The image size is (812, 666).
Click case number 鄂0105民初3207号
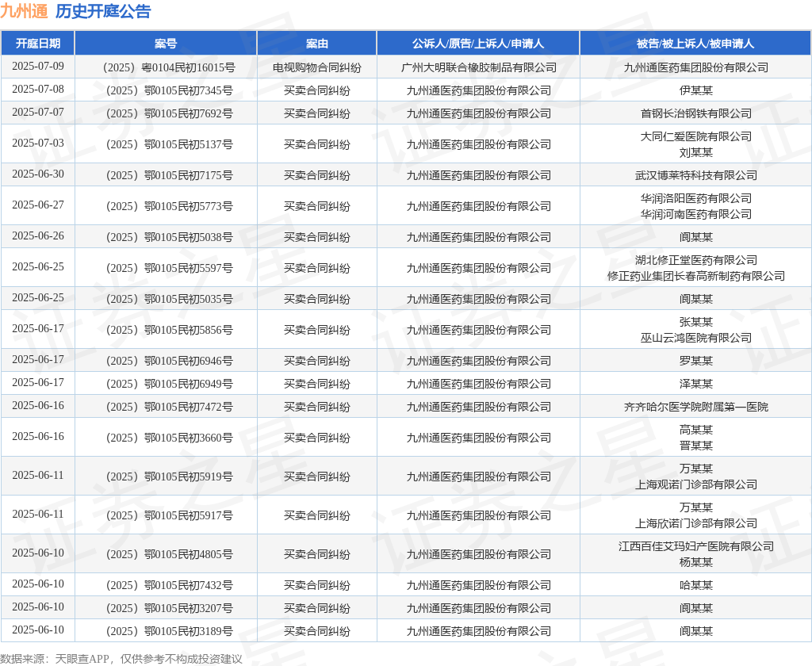tap(189, 608)
